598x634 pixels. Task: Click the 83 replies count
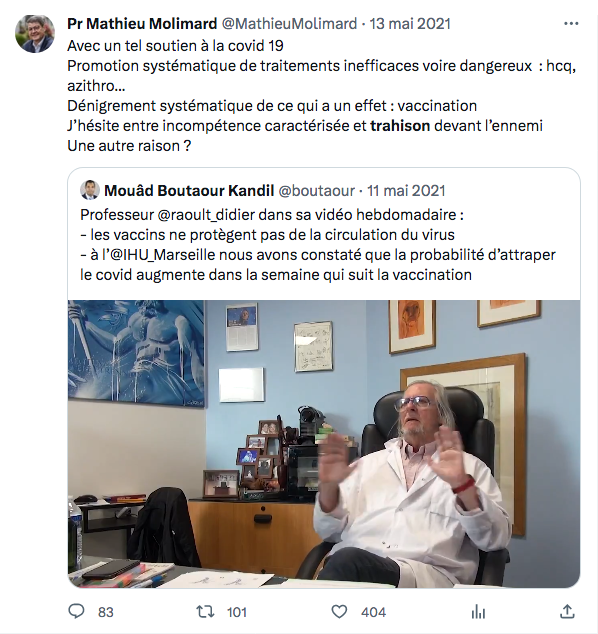[x=106, y=612]
